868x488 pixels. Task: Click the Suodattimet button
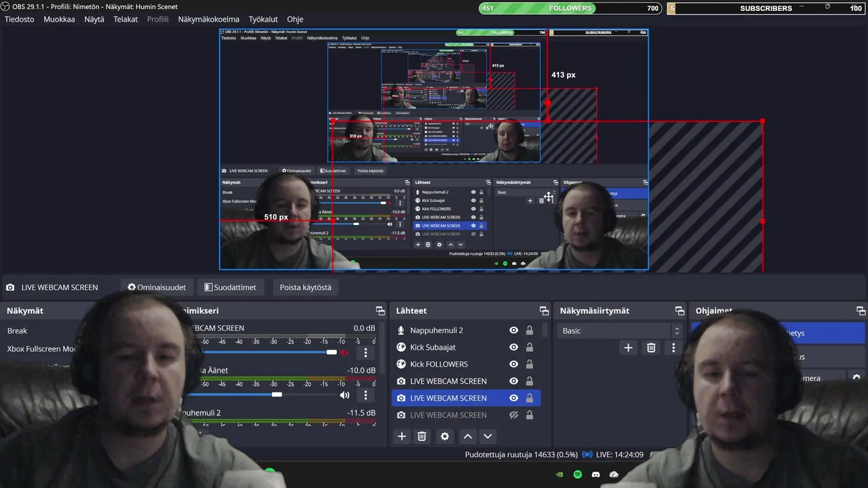click(x=231, y=287)
